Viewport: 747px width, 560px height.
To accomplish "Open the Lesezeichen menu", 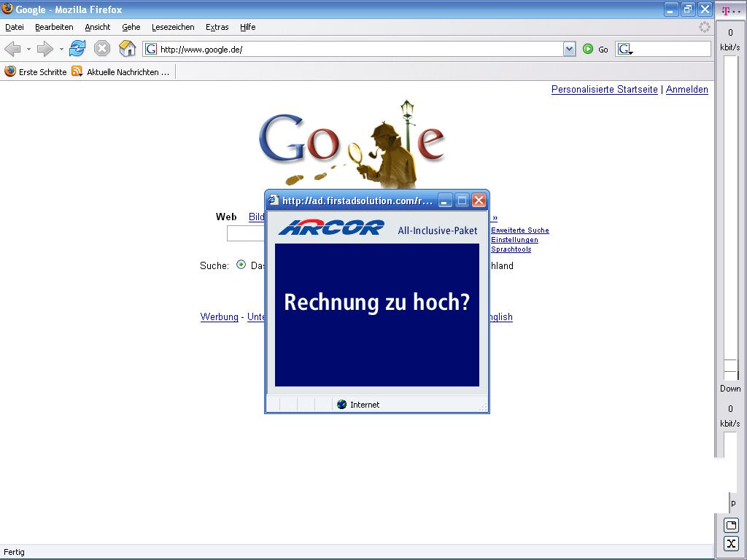I will [x=173, y=27].
